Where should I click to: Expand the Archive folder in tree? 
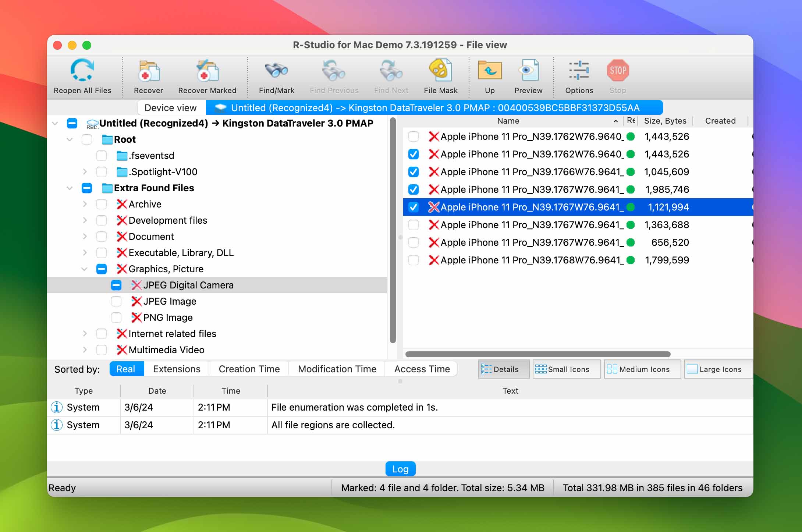84,204
